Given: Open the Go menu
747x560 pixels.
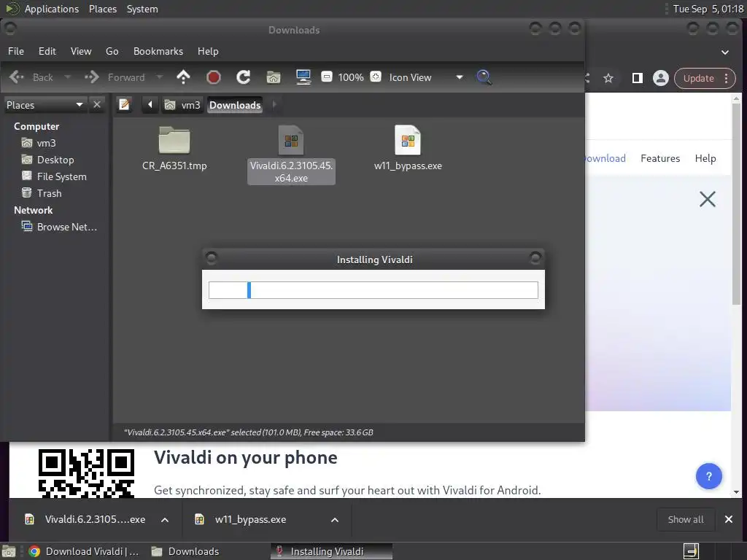Looking at the screenshot, I should pos(112,52).
